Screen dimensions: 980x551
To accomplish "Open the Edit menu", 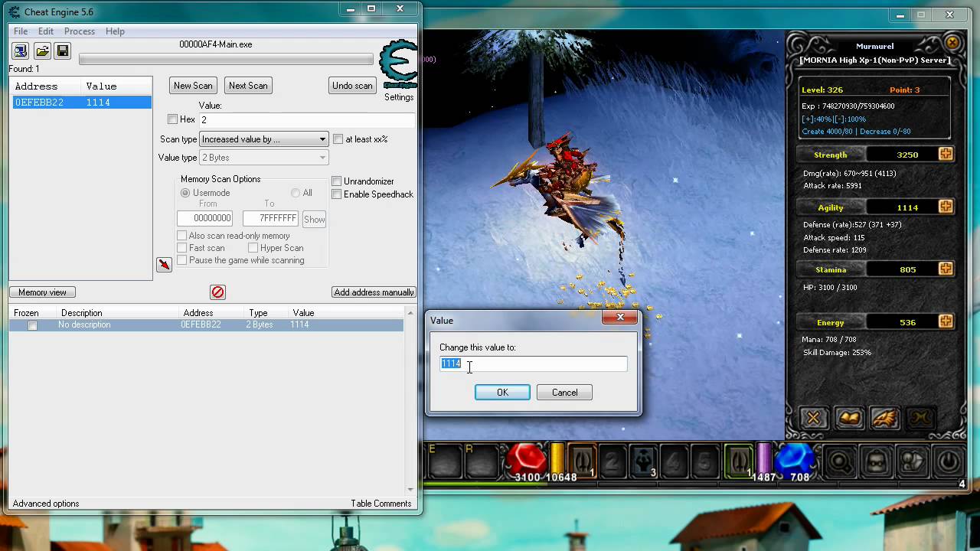I will pos(46,31).
